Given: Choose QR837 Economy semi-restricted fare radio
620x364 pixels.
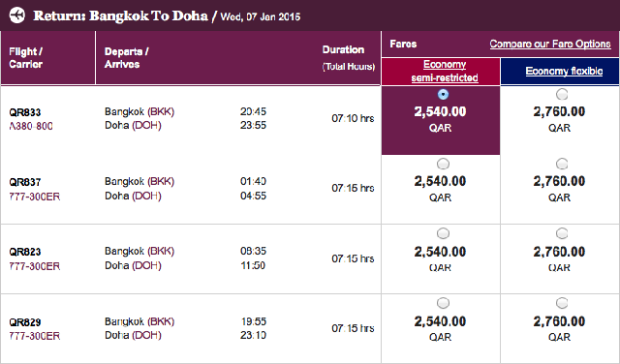Looking at the screenshot, I should (443, 164).
